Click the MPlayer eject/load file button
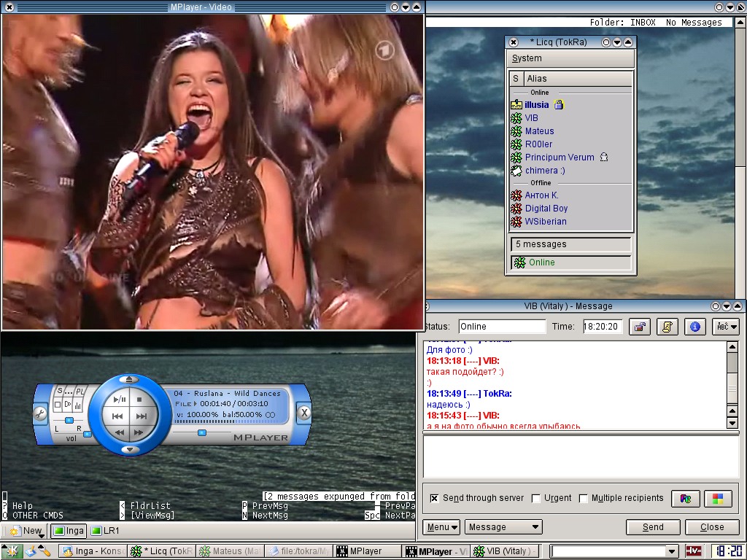747x560 pixels. click(129, 379)
